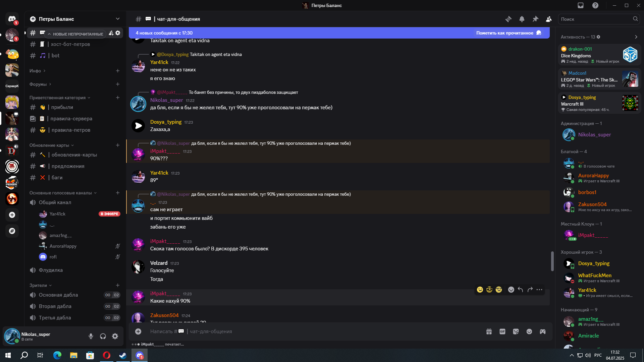Collapse the Обновление карты category
Viewport: 644px width, 362px height.
coord(52,145)
